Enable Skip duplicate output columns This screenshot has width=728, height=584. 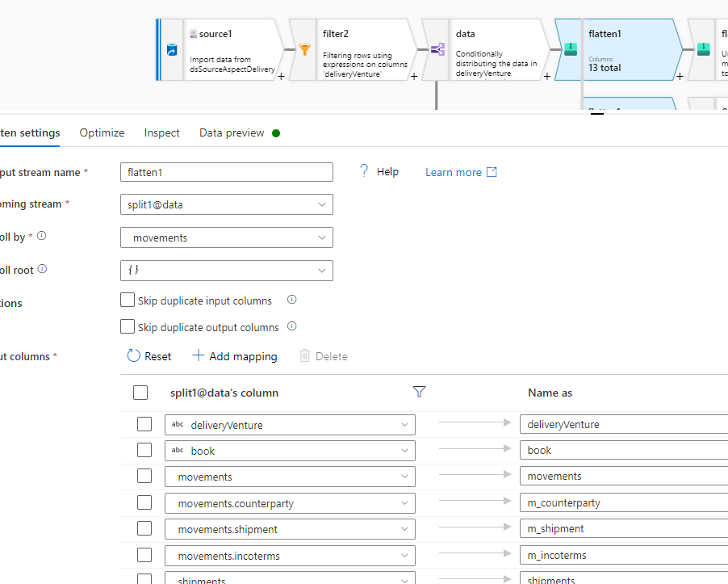127,326
